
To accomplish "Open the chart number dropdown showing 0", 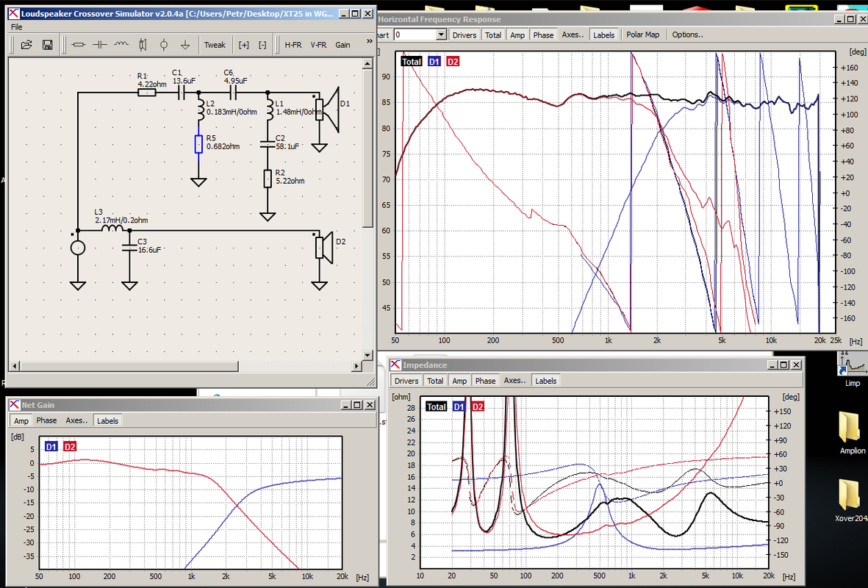I will point(441,35).
